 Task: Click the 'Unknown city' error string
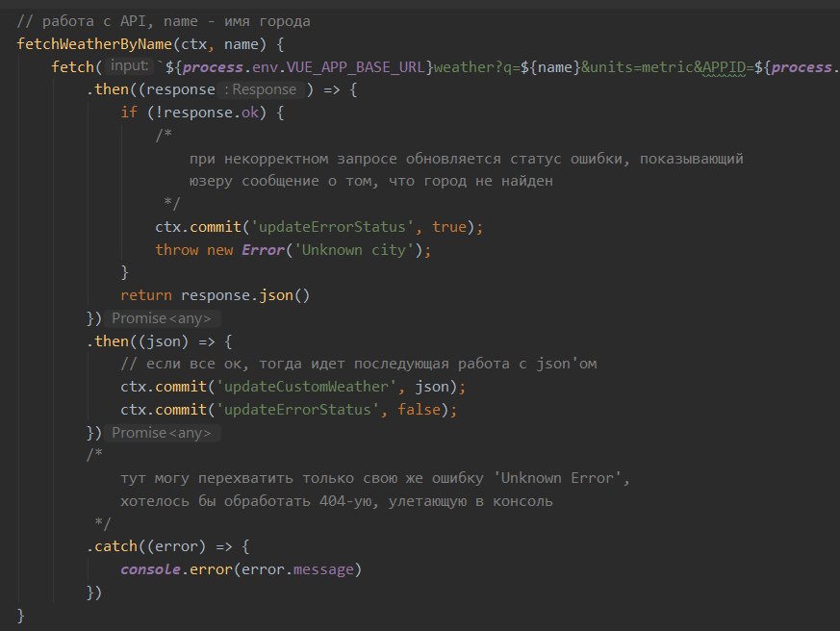click(x=353, y=250)
